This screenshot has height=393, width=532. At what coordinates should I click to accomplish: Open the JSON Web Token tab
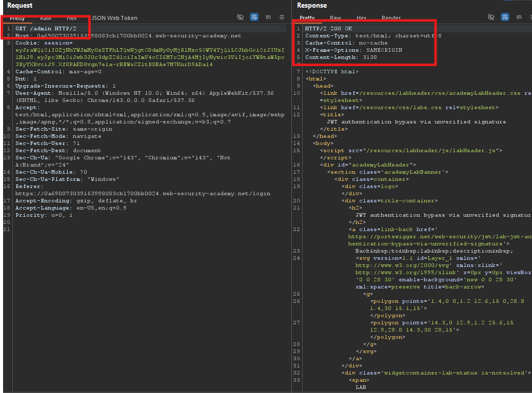tap(114, 18)
